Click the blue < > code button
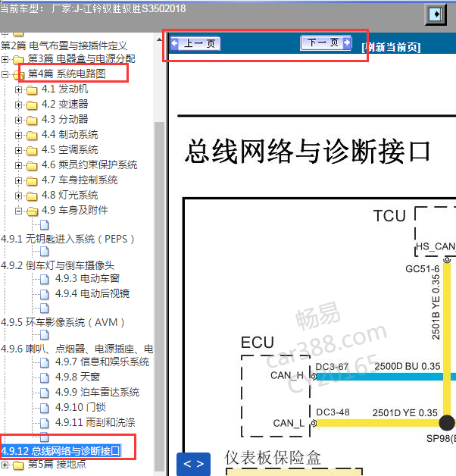 (194, 464)
